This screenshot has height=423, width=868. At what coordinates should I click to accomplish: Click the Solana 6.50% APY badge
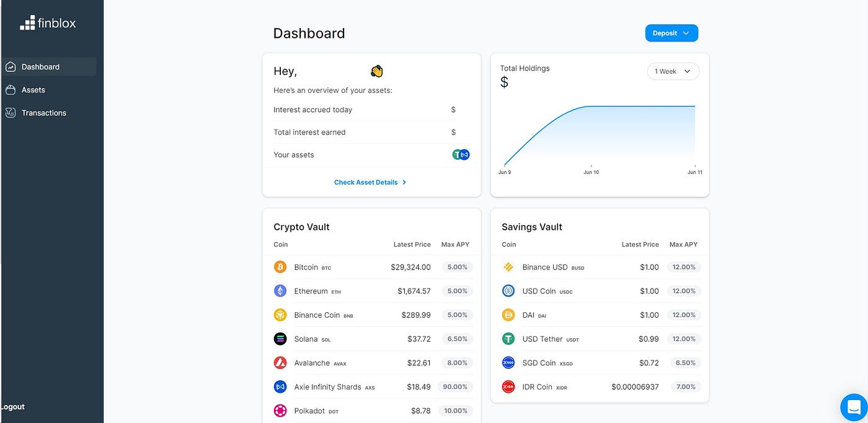pyautogui.click(x=458, y=339)
